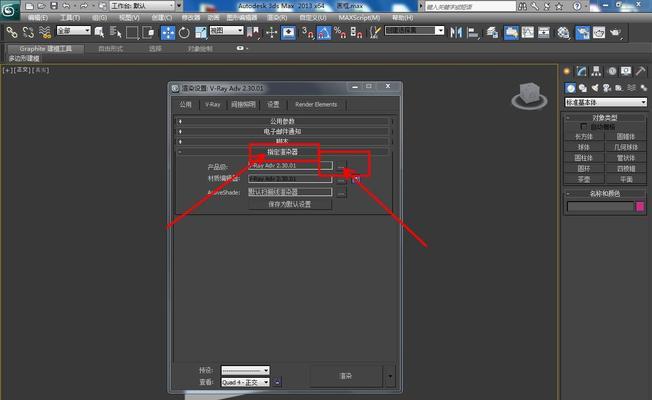Toggle the Angle Snap button
This screenshot has height=400, width=652.
tap(324, 32)
